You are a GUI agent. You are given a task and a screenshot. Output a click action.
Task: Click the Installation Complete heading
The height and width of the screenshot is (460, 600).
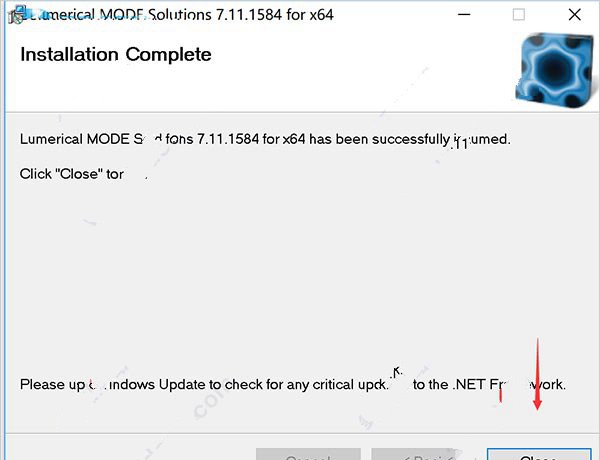(x=116, y=55)
